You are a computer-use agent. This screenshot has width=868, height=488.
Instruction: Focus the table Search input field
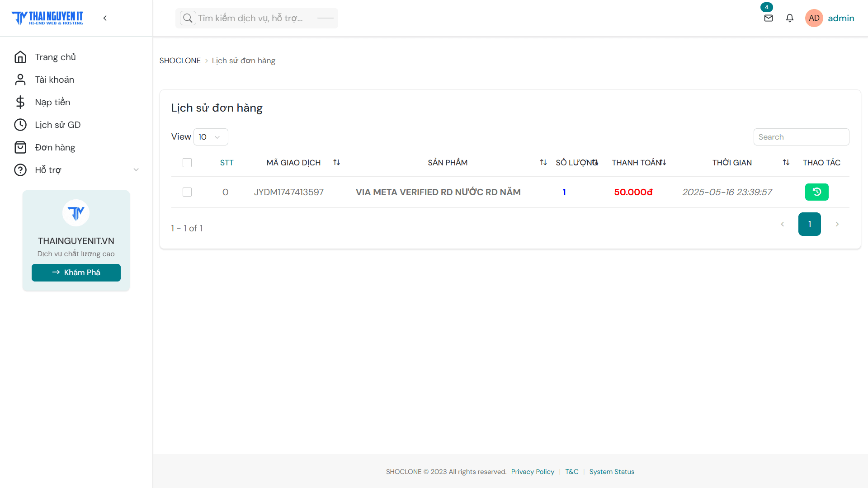(x=801, y=137)
